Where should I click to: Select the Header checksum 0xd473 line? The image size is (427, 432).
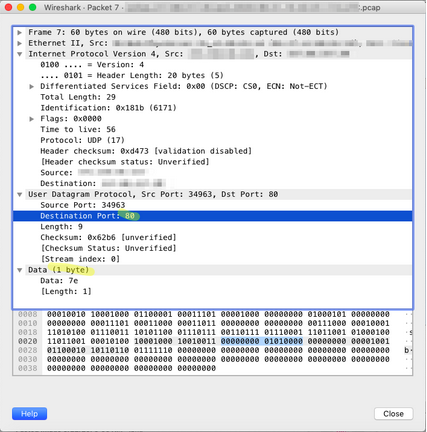click(146, 151)
